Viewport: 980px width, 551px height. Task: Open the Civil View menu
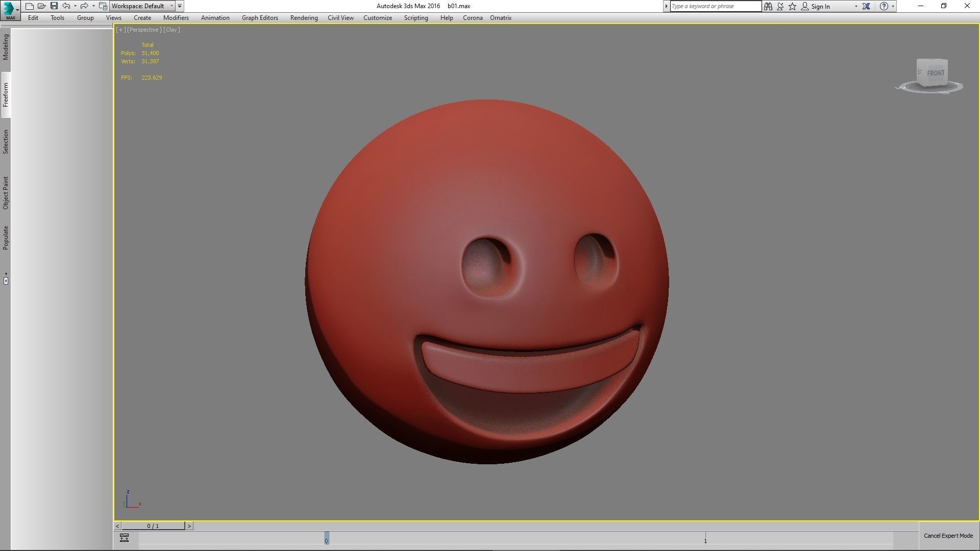[x=340, y=18]
